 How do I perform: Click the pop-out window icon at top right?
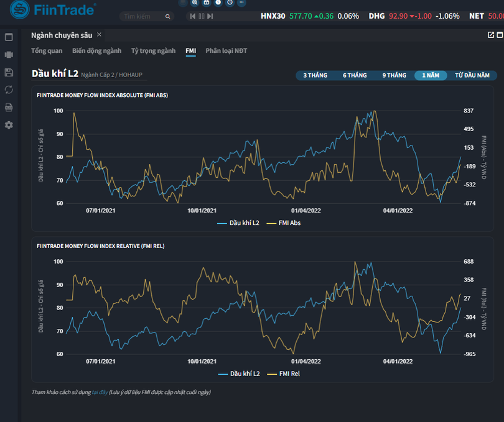tap(490, 35)
